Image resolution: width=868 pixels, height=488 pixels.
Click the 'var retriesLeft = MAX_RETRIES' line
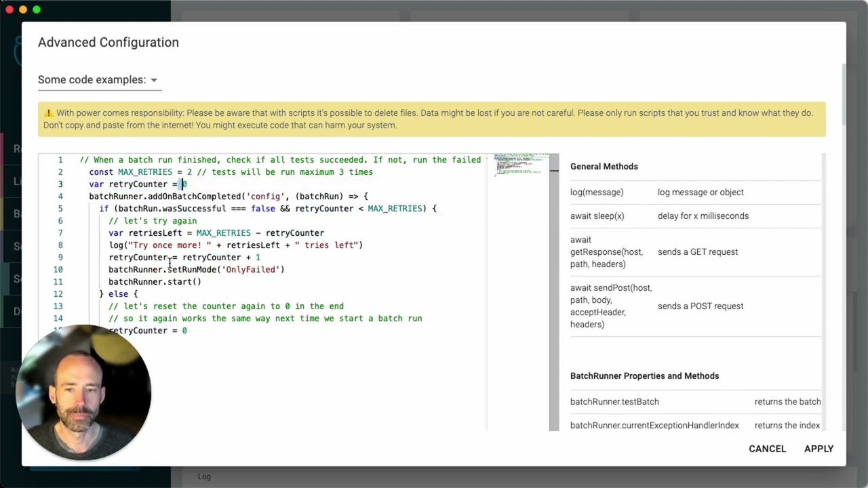pyautogui.click(x=216, y=233)
